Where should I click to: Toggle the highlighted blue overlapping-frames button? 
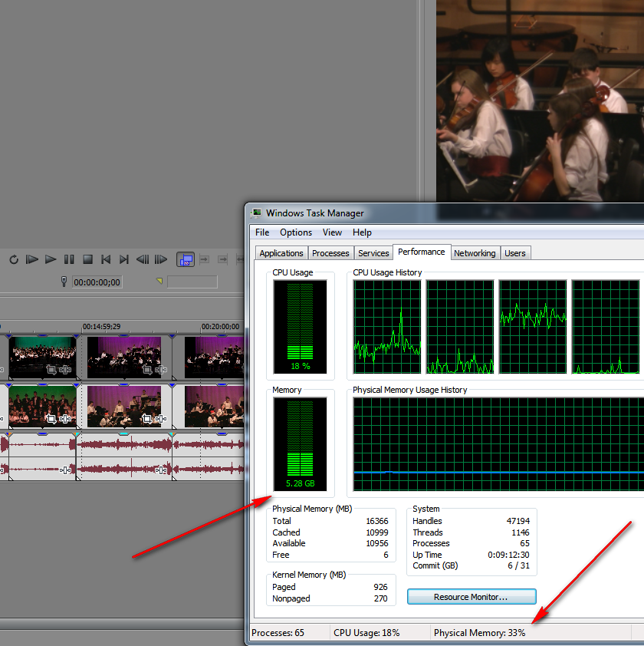[x=186, y=260]
